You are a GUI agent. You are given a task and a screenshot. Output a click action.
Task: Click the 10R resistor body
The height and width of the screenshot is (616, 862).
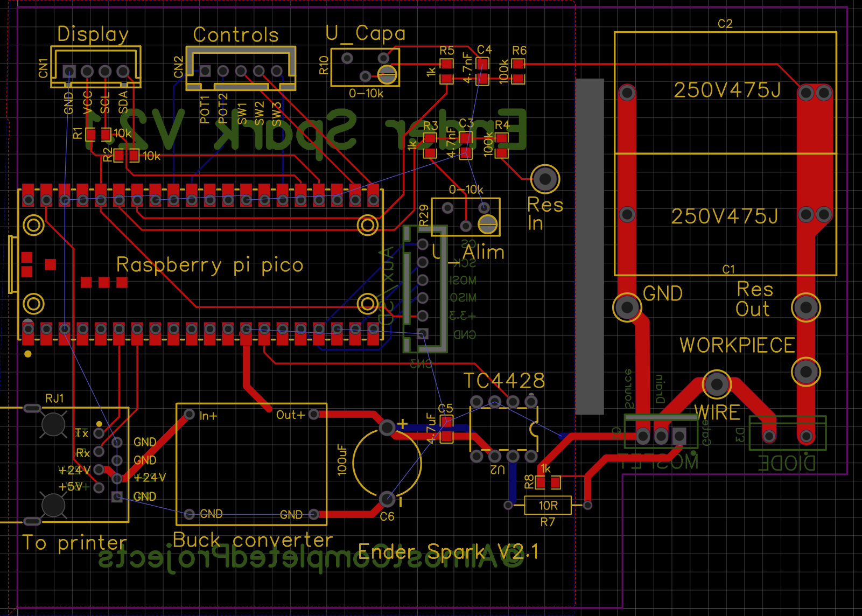click(548, 505)
